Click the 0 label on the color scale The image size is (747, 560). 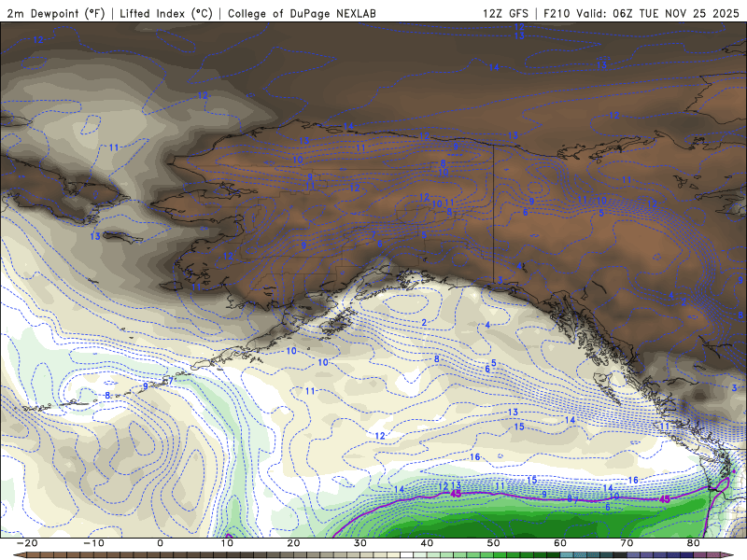(x=160, y=543)
